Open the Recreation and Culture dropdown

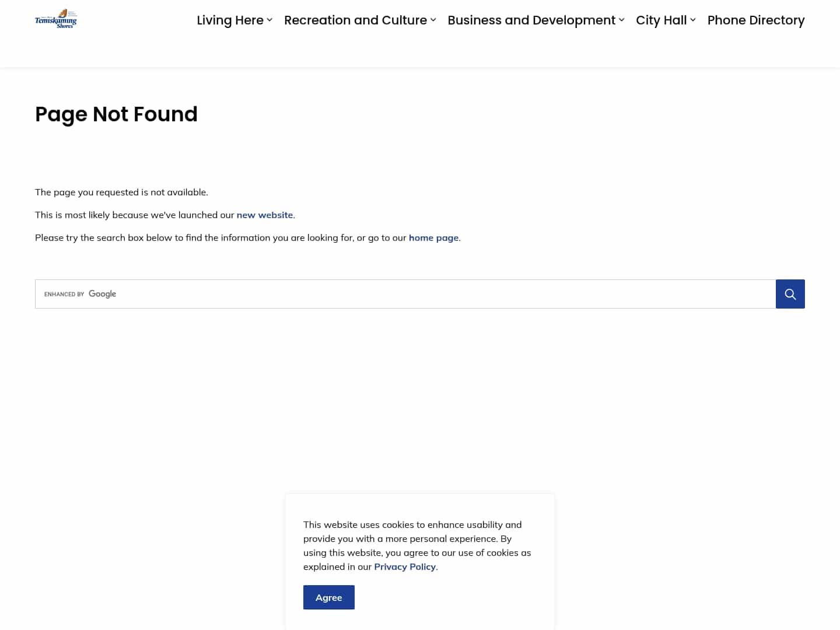tap(433, 19)
